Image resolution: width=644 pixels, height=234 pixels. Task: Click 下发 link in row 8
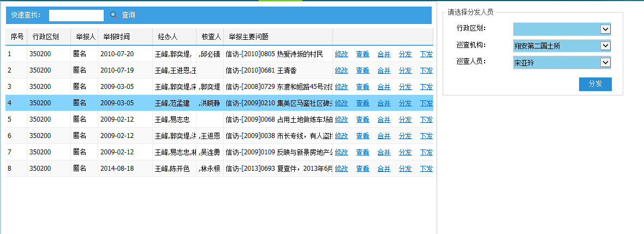426,169
